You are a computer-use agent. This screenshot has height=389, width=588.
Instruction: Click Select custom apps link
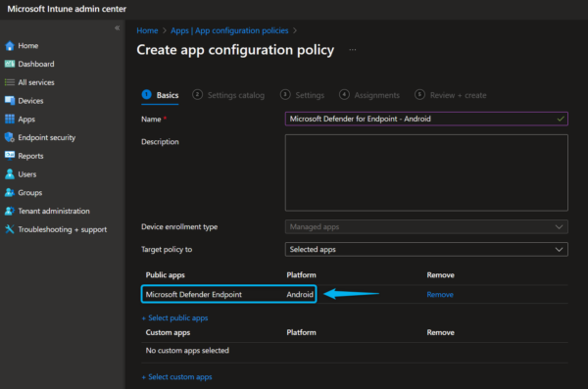[177, 377]
